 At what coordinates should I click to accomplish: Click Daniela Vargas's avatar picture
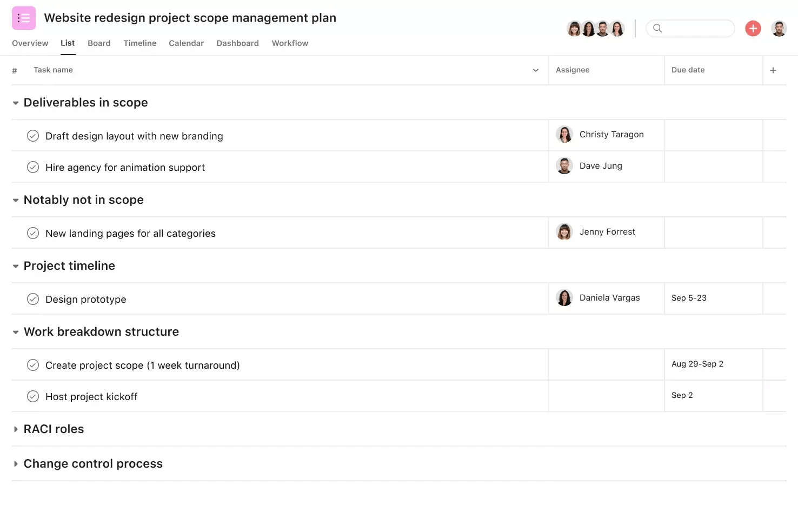pyautogui.click(x=564, y=298)
